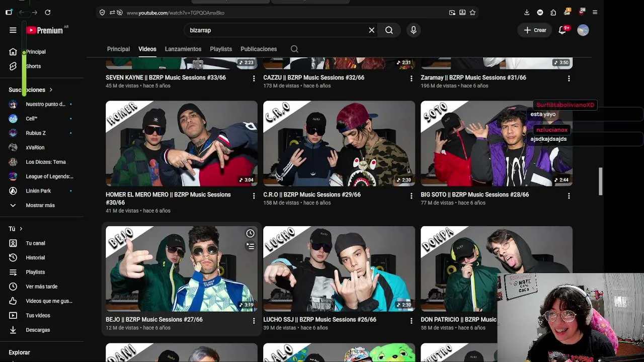The width and height of the screenshot is (644, 362).
Task: Start voice search with the microphone
Action: click(414, 30)
